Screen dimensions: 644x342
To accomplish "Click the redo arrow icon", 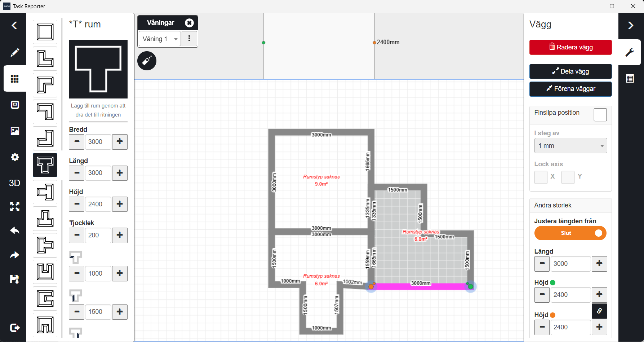I will tap(14, 255).
